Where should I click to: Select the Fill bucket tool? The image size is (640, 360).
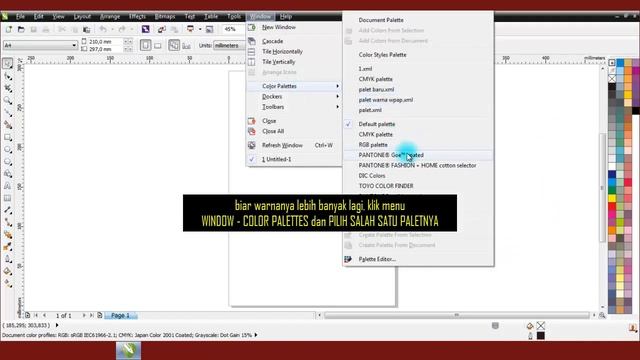pos(8,271)
